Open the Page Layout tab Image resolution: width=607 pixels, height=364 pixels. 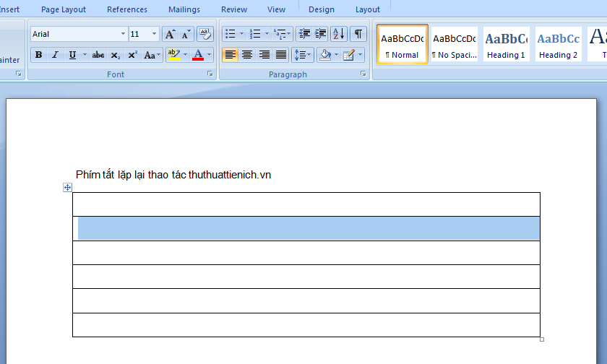coord(64,9)
